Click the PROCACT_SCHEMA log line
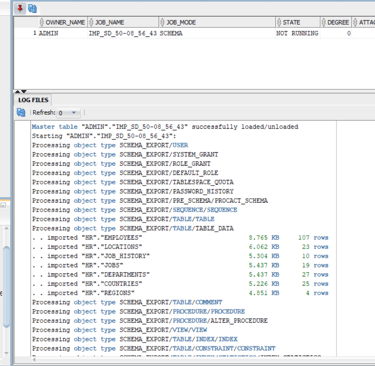This screenshot has width=375, height=366. coord(150,201)
